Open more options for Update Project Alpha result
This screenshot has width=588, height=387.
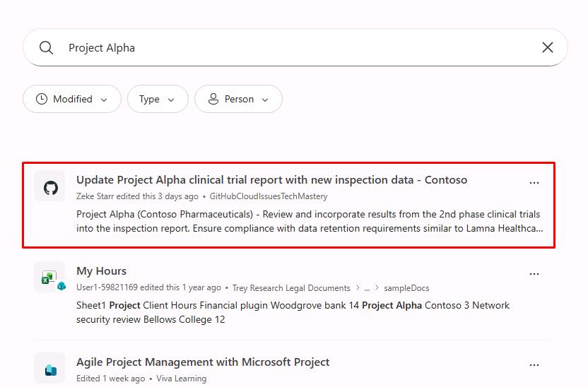tap(534, 183)
